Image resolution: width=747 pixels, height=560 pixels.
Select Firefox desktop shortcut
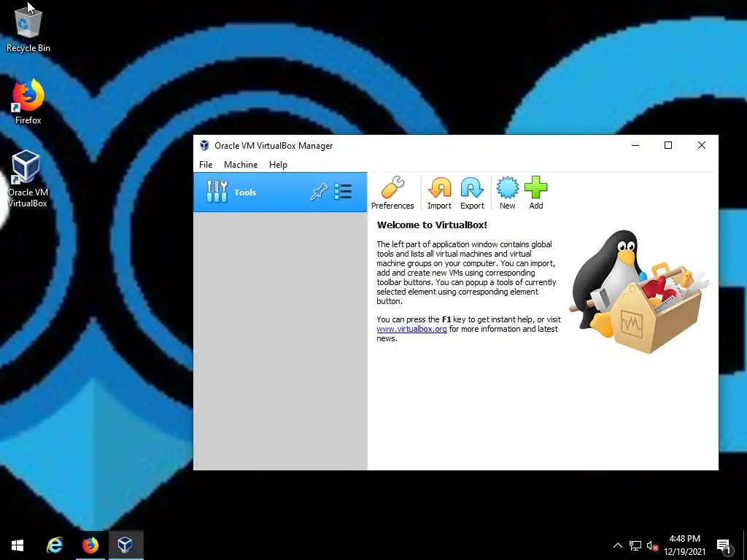tap(28, 102)
